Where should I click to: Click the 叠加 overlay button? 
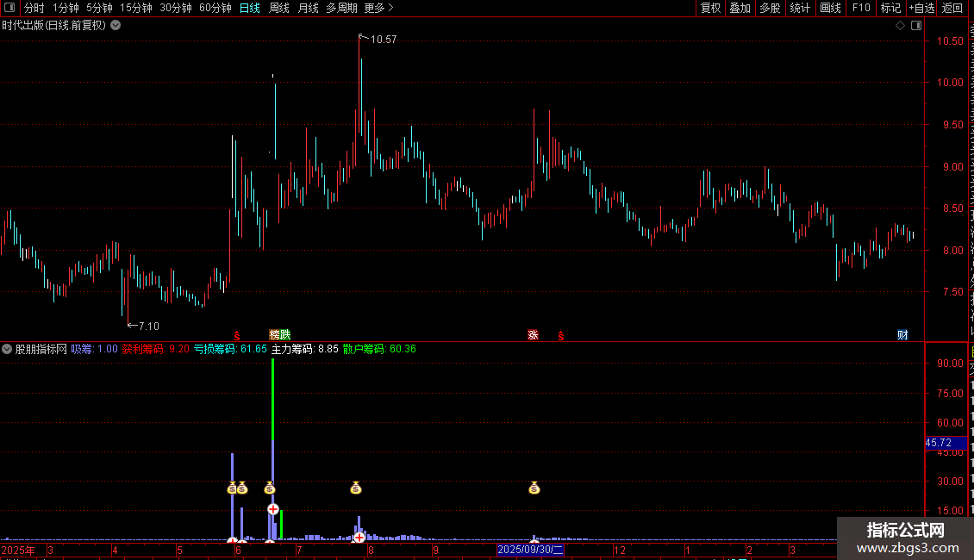coord(740,8)
